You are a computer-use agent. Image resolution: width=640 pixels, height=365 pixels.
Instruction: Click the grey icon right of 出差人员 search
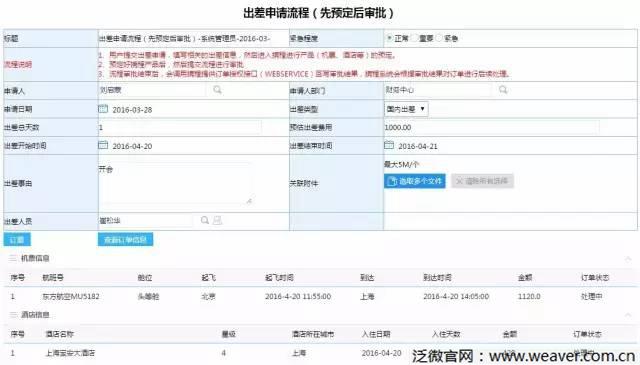click(x=218, y=220)
